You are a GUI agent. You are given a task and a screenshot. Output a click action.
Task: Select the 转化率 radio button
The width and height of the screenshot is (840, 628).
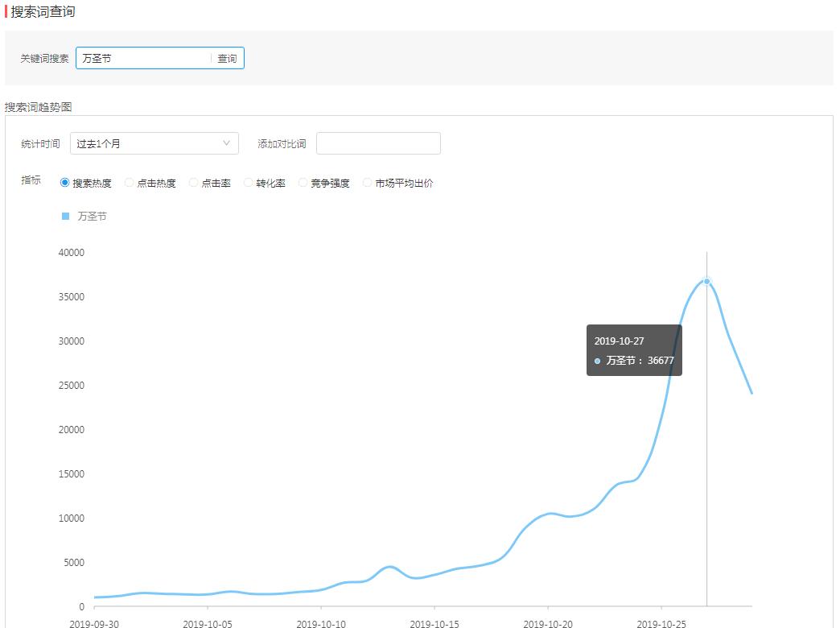point(248,183)
